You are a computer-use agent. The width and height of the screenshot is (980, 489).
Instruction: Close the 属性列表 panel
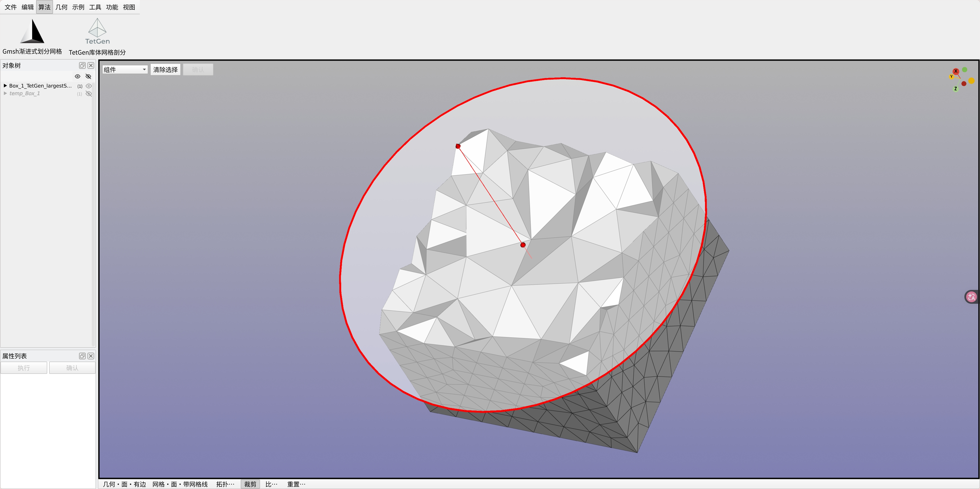click(91, 356)
